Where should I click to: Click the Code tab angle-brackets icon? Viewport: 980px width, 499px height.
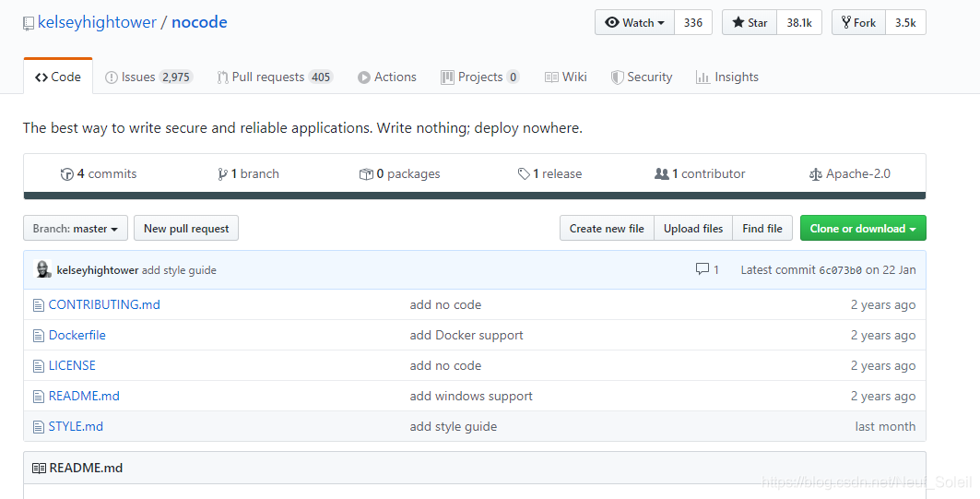41,77
